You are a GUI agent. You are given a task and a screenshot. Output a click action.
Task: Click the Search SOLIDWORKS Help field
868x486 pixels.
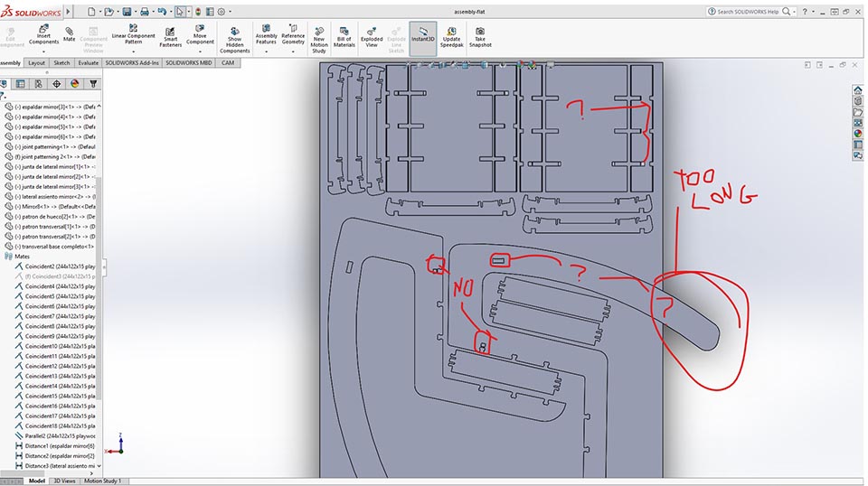click(x=748, y=11)
